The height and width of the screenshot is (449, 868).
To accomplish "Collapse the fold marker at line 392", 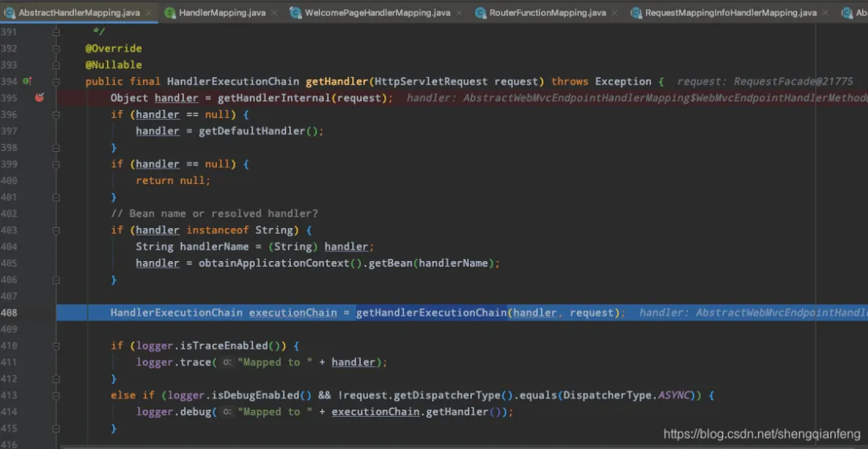I will (56, 49).
